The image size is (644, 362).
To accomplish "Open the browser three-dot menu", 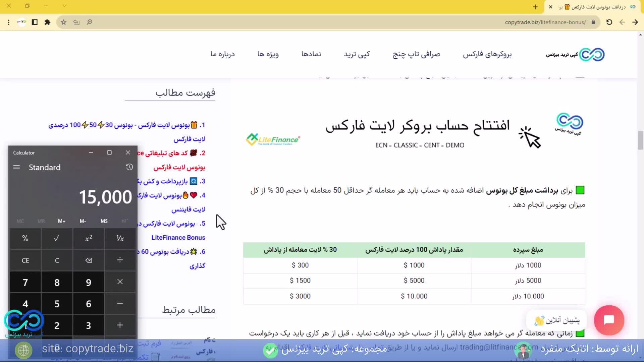I will [x=9, y=22].
